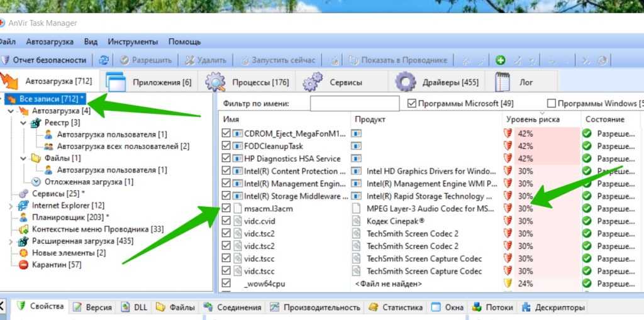Viewport: 644px width, 320px height.
Task: Click the refresh icon in toolbar
Action: coord(104,60)
